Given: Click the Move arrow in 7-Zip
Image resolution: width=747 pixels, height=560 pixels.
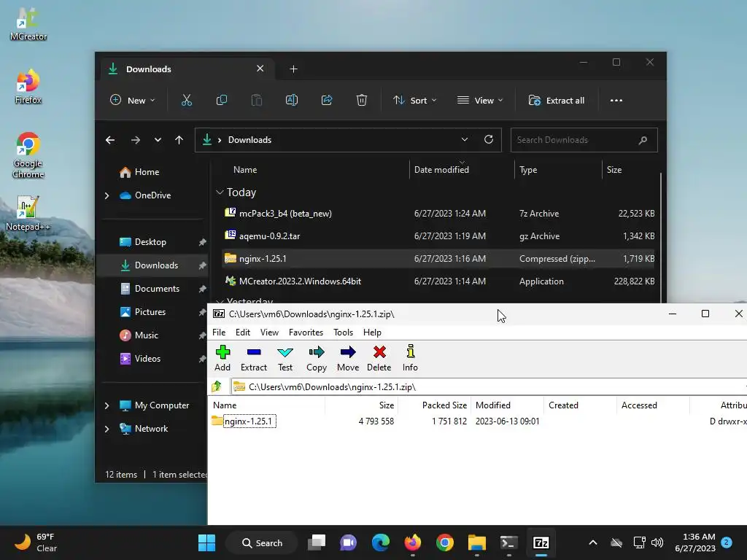Looking at the screenshot, I should (348, 357).
